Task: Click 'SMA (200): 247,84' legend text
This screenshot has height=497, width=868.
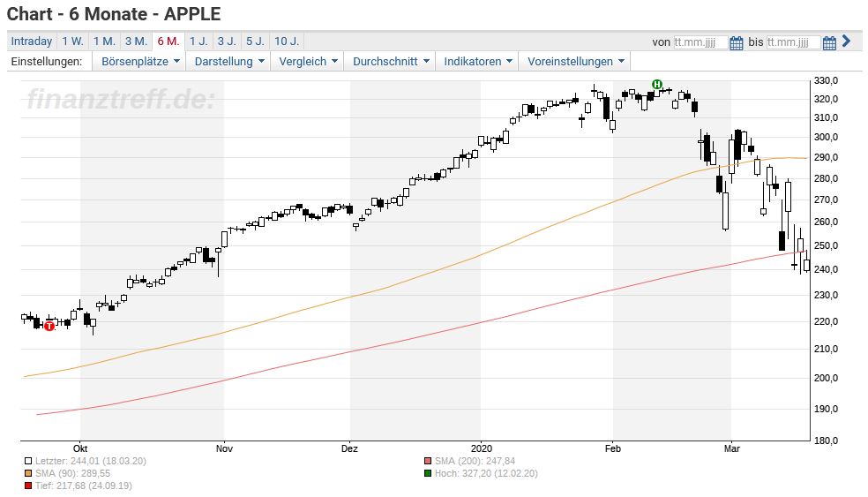Action: tap(475, 461)
